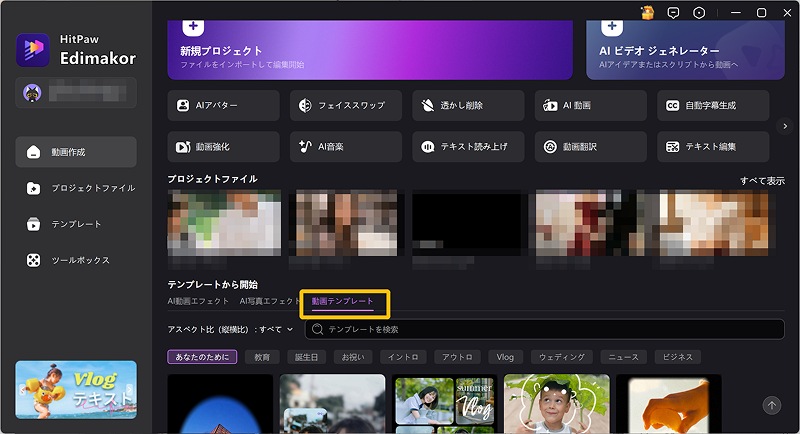Screen dimensions: 800x434
Task: Filter templates by ニュース
Action: pos(623,357)
